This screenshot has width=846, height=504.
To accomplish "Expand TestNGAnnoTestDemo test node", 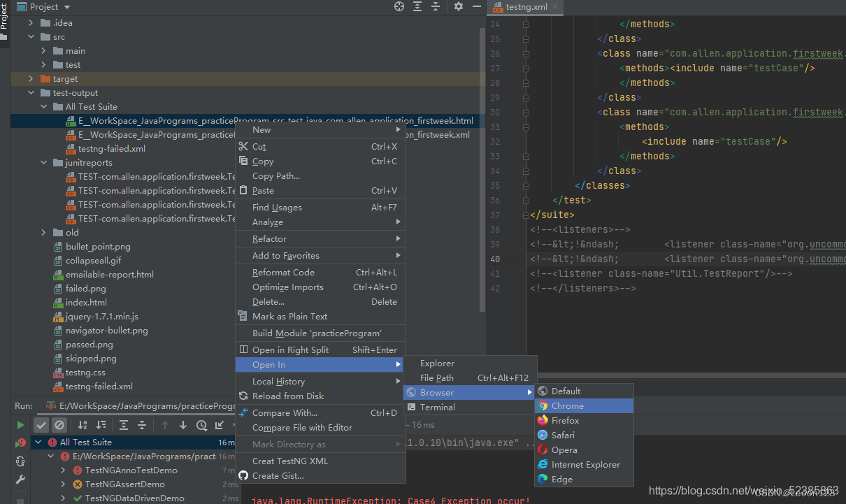I will (63, 470).
